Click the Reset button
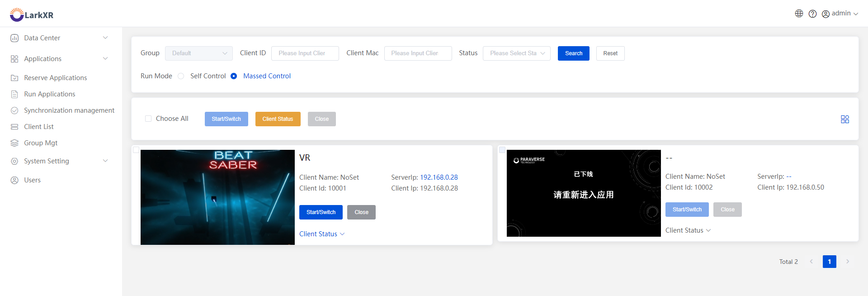Image resolution: width=868 pixels, height=296 pixels. pos(610,53)
